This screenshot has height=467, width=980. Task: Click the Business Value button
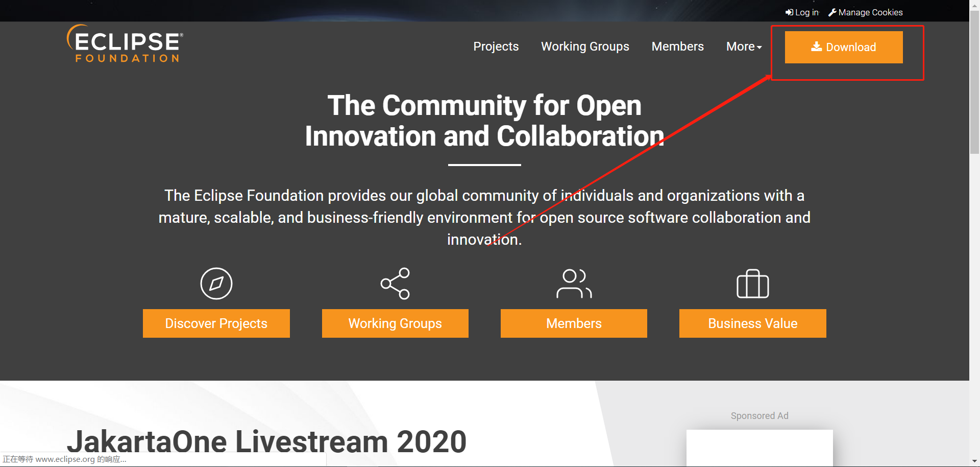click(x=753, y=323)
